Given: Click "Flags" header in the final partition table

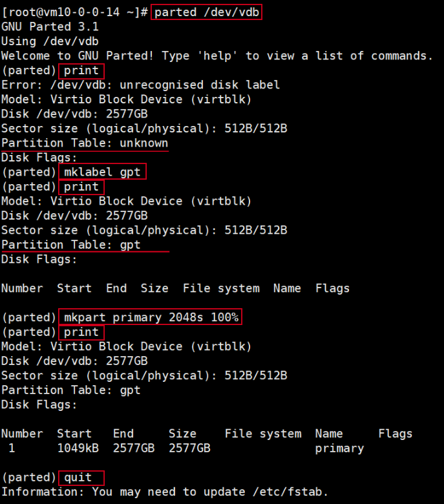Looking at the screenshot, I should coord(395,434).
